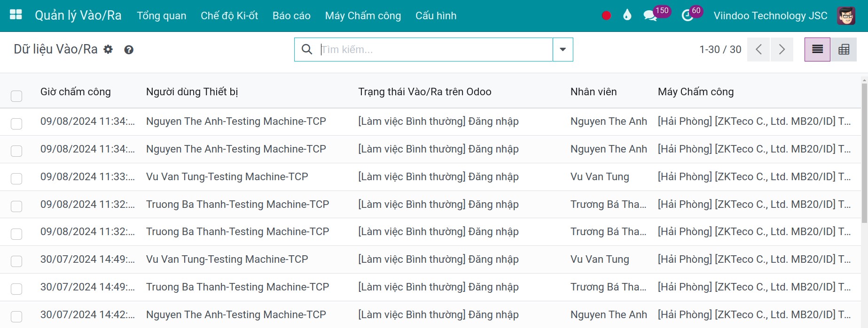Open the gear actions menu beside title
Screen dimensions: 868x328
(x=108, y=49)
